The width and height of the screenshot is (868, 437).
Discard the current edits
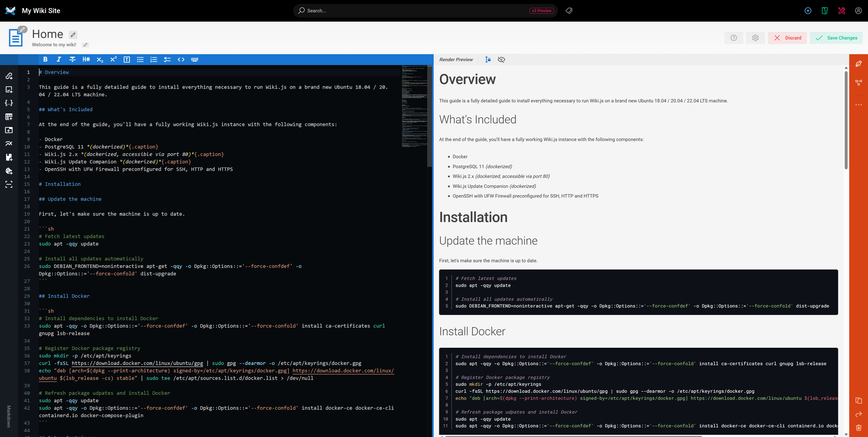[787, 38]
